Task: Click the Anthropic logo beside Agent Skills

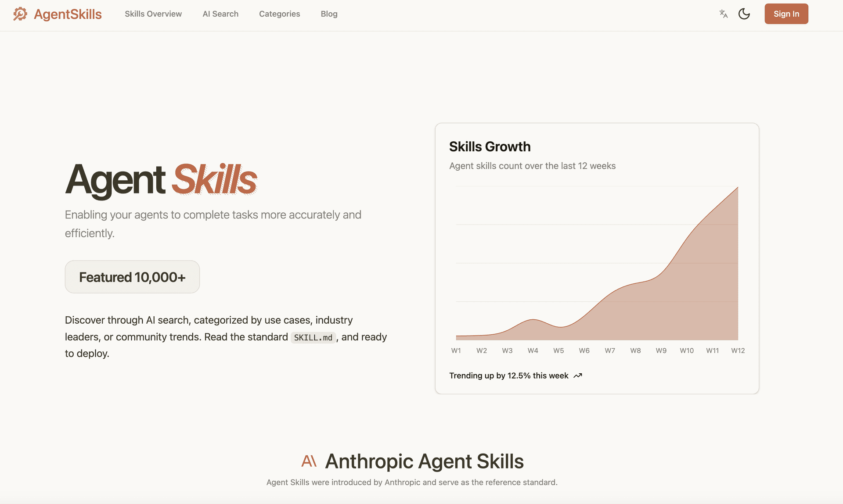Action: pyautogui.click(x=310, y=461)
